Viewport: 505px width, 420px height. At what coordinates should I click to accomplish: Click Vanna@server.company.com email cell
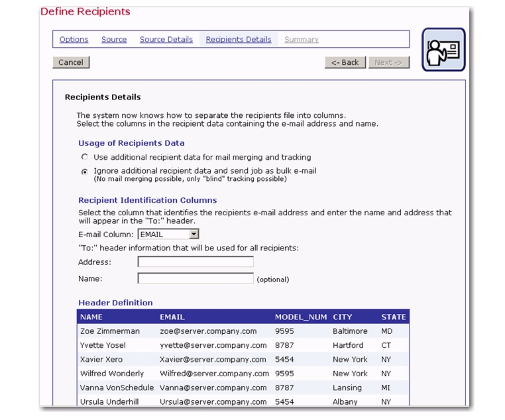tap(213, 388)
